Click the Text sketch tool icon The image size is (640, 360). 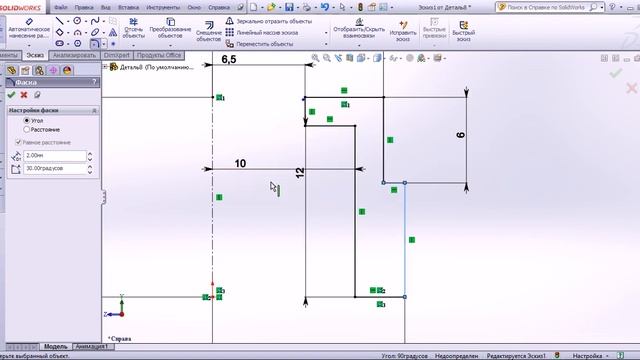(113, 32)
